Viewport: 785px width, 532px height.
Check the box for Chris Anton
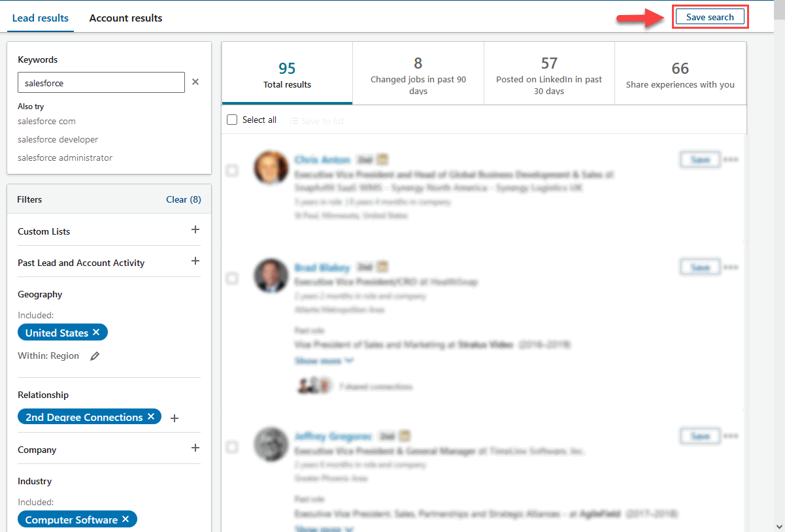(x=232, y=171)
